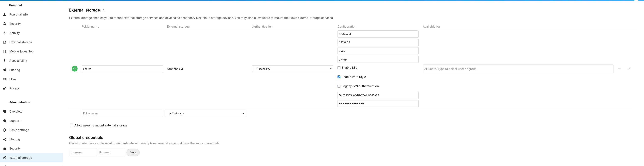Toggle Allow users to mount external storage
644x166 pixels.
(71, 126)
